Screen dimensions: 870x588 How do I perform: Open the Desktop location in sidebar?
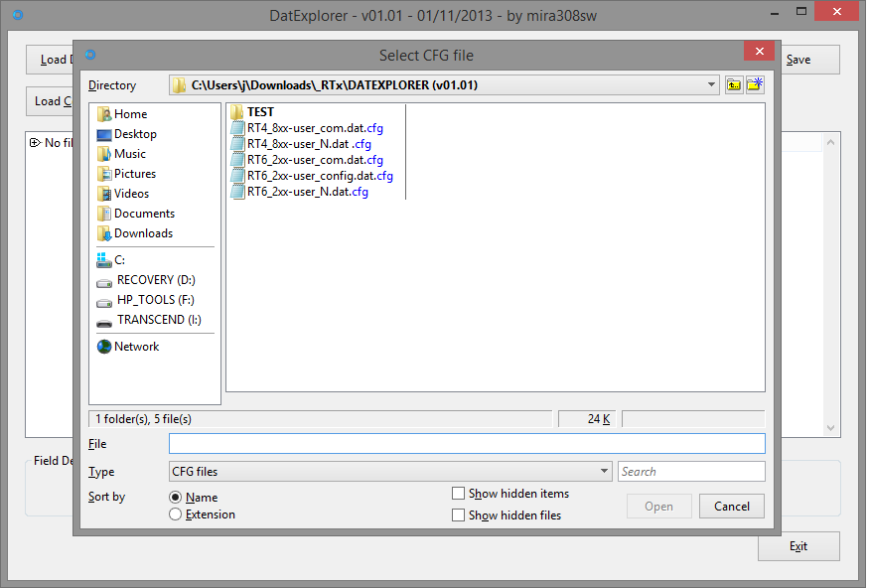tap(134, 134)
